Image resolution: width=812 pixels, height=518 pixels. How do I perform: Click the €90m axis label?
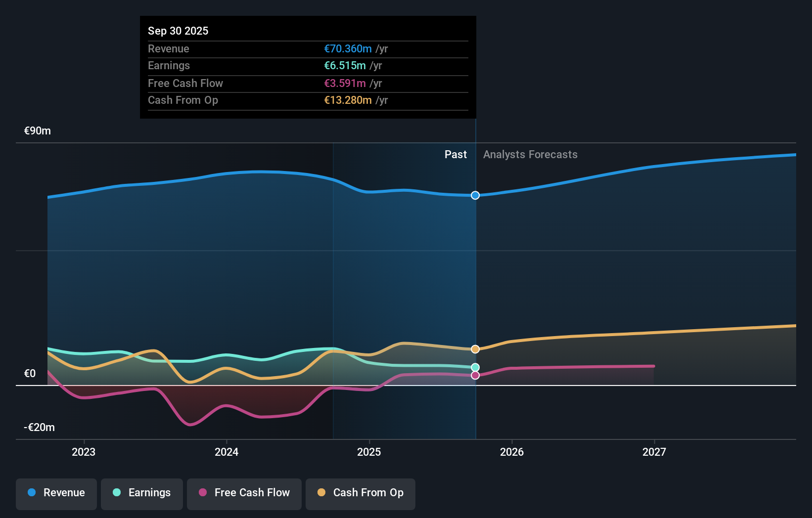tap(37, 130)
